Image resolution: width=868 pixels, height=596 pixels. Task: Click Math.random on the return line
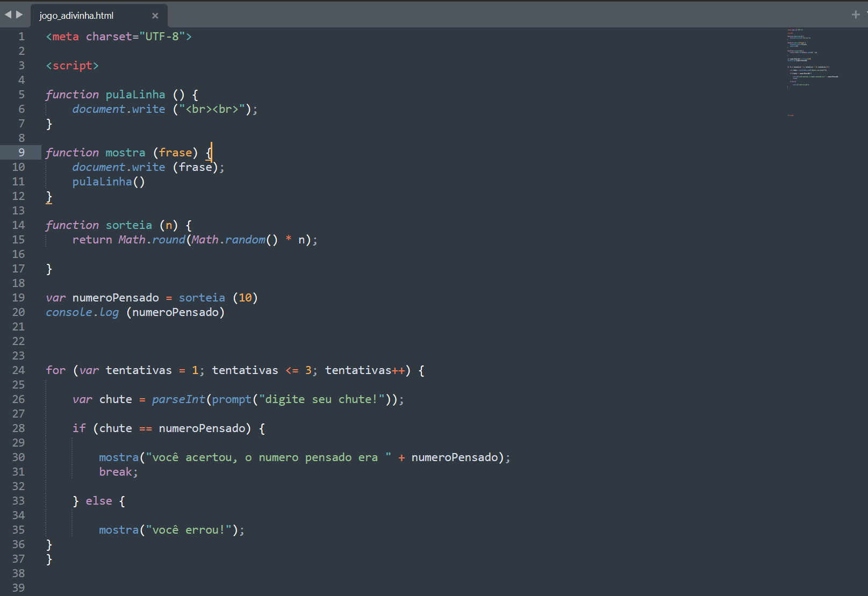coord(228,240)
